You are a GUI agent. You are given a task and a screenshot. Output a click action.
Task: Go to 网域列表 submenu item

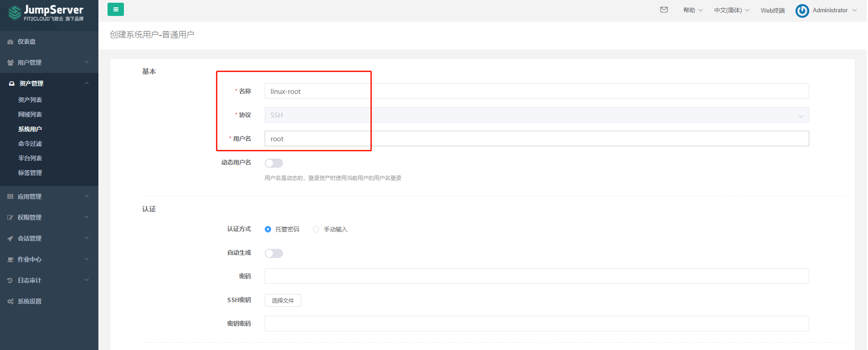(30, 114)
